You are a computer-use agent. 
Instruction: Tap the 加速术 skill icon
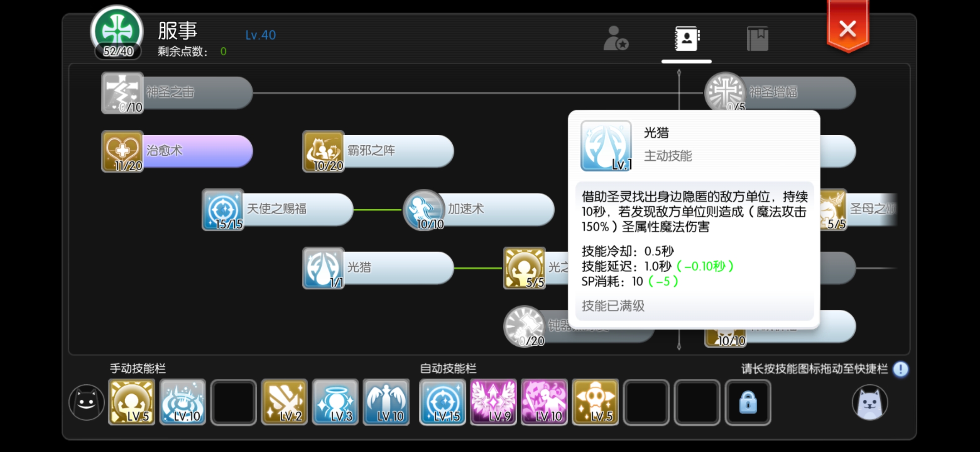[x=424, y=210]
